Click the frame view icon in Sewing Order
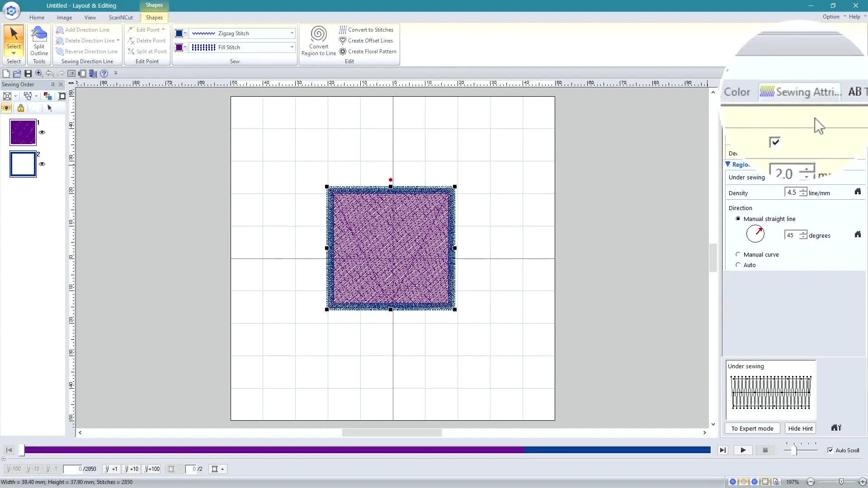Image resolution: width=868 pixels, height=488 pixels. [x=7, y=96]
